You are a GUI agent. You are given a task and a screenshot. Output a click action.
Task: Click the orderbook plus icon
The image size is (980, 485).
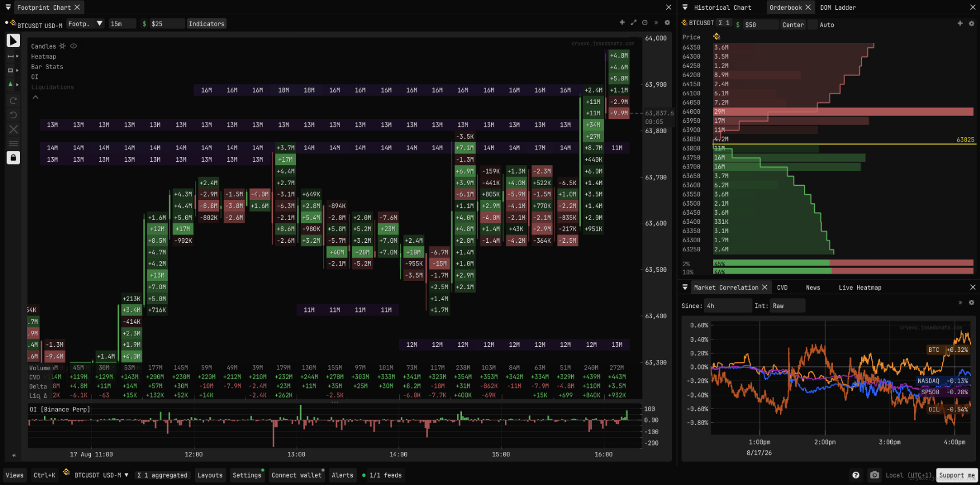click(960, 23)
